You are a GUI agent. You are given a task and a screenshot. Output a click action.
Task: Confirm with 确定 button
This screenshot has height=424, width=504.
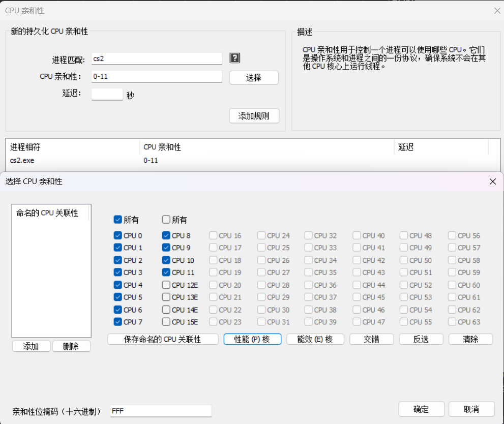(422, 409)
